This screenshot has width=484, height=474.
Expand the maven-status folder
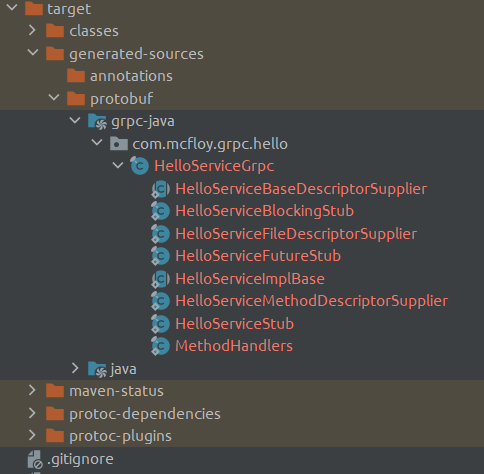[x=32, y=390]
